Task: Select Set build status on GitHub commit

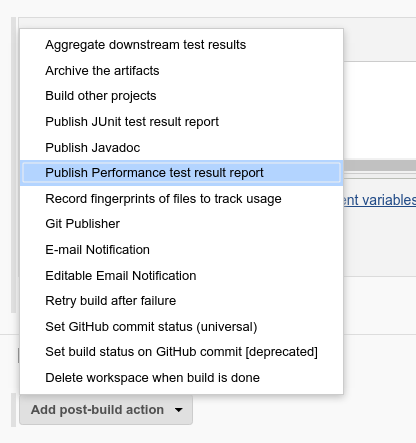Action: point(181,352)
